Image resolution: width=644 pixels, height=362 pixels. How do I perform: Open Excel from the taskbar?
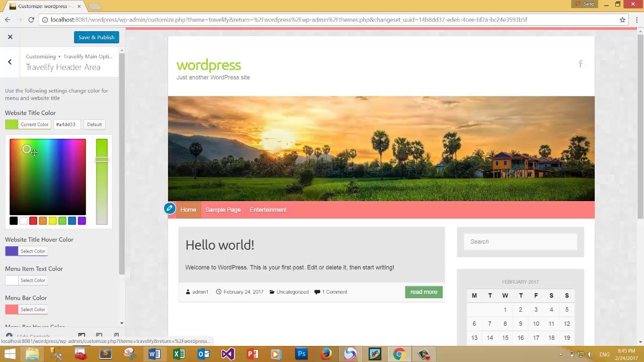[179, 354]
